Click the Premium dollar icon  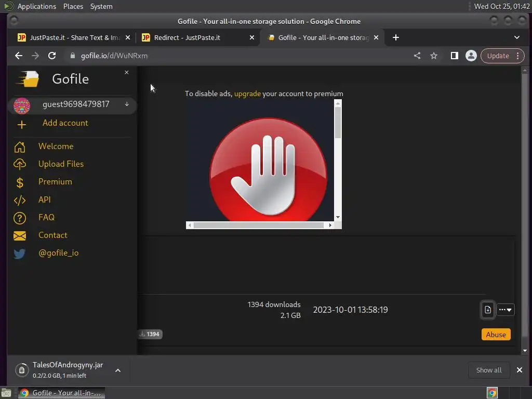pyautogui.click(x=20, y=182)
